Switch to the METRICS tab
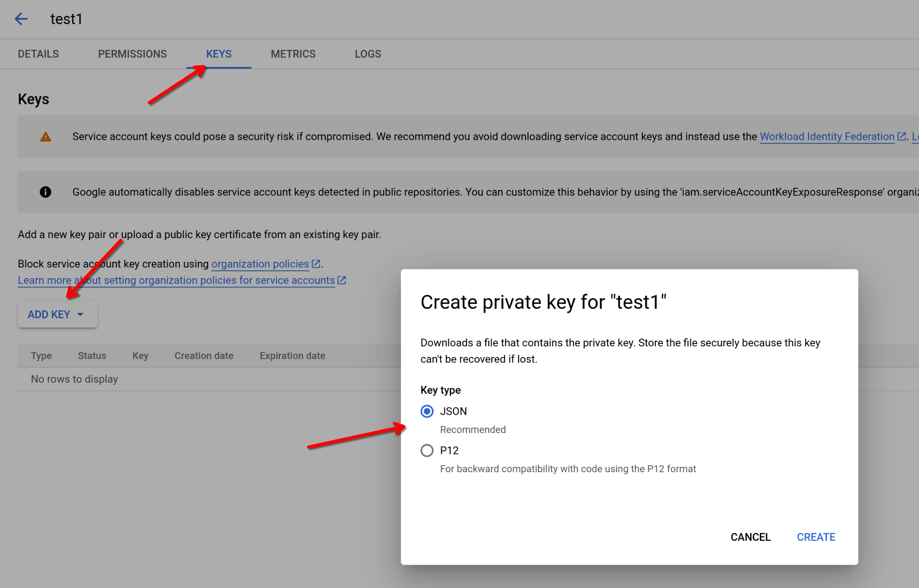 pos(293,54)
